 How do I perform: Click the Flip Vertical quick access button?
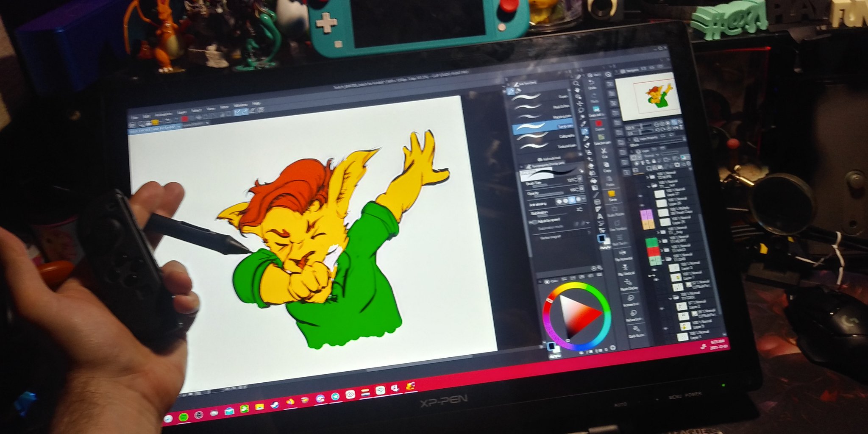pos(625,269)
